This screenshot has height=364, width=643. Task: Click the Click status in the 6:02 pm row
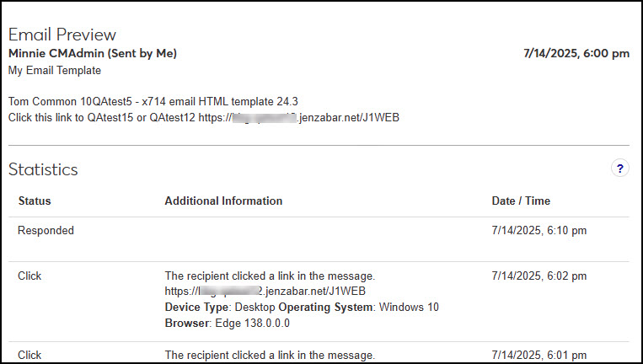[x=29, y=276]
